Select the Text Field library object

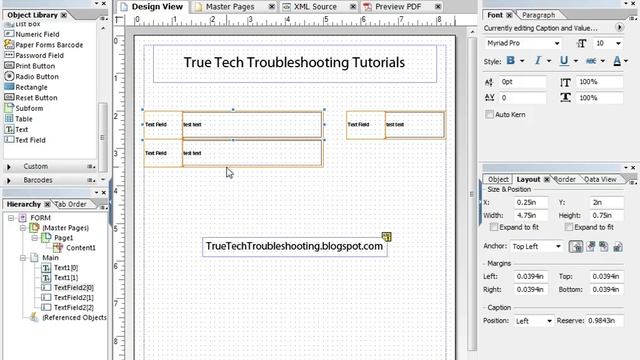25,140
